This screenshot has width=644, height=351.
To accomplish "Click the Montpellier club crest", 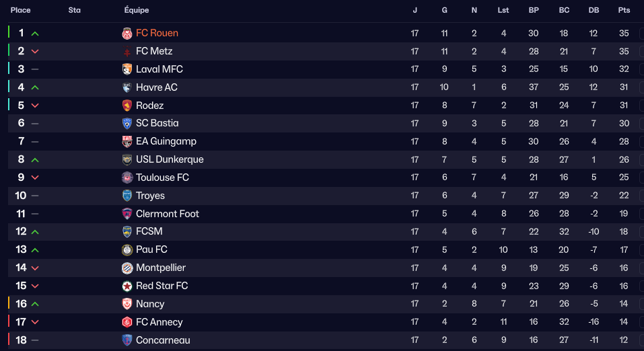I will tap(127, 268).
